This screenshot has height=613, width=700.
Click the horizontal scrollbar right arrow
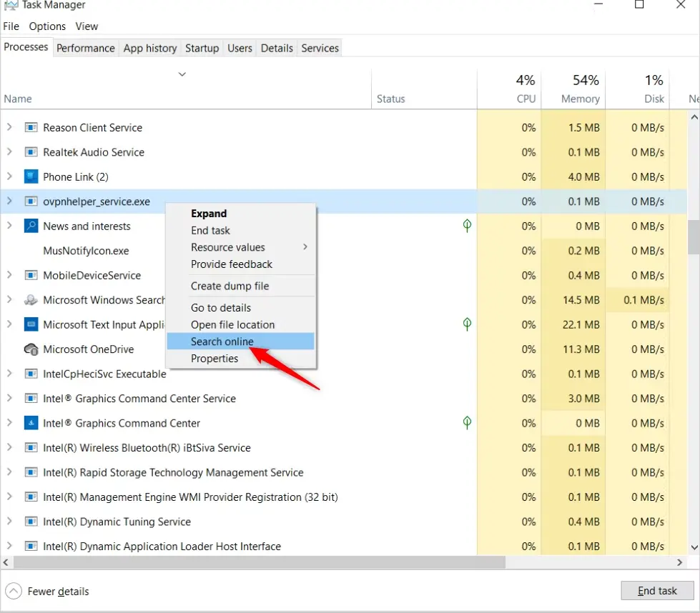click(679, 562)
